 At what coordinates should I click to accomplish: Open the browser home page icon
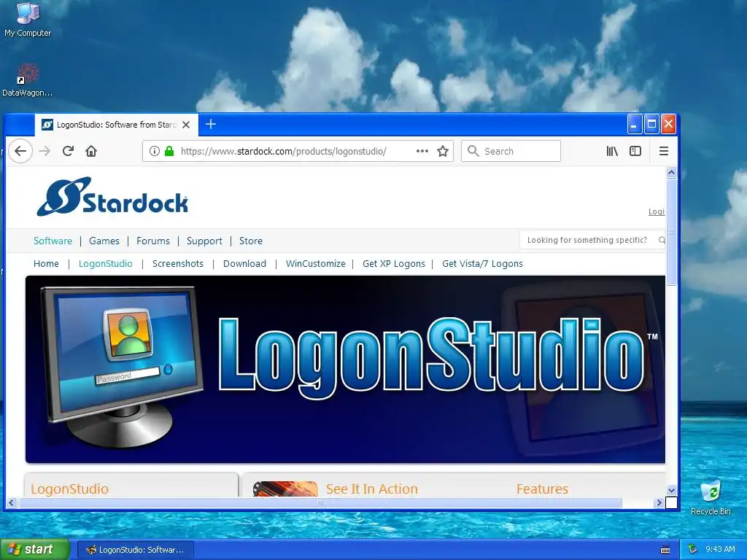point(91,152)
